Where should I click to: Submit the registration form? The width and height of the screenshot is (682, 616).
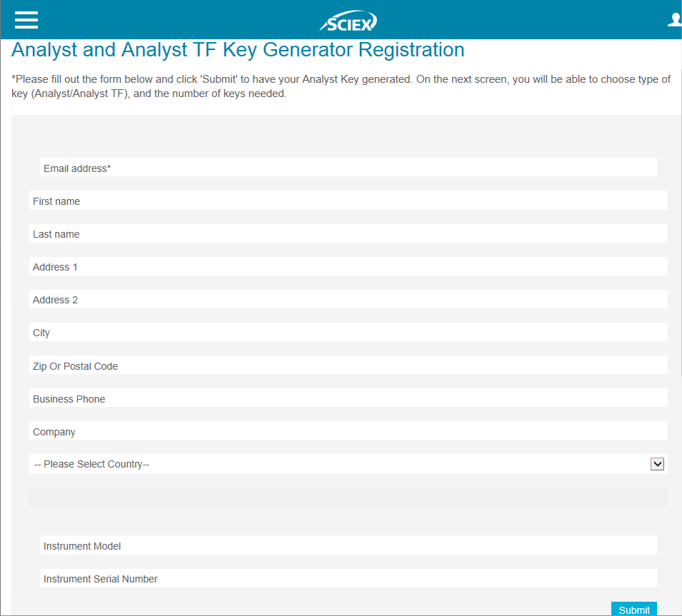click(633, 609)
